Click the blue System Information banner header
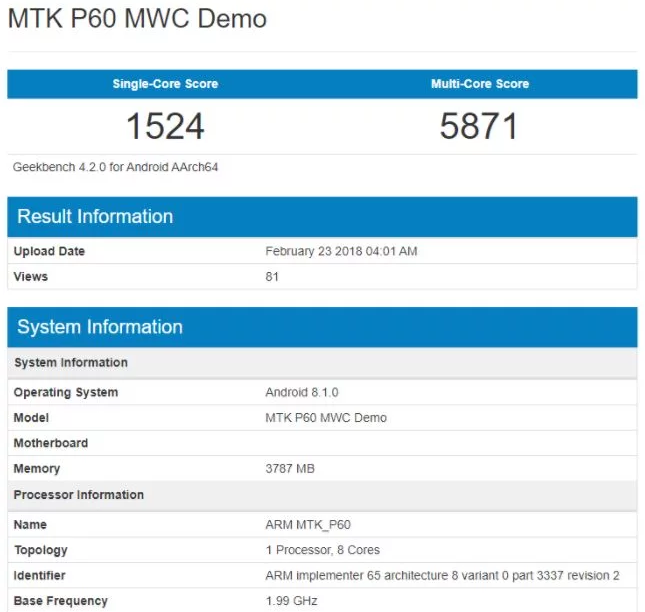This screenshot has height=612, width=645. 322,327
